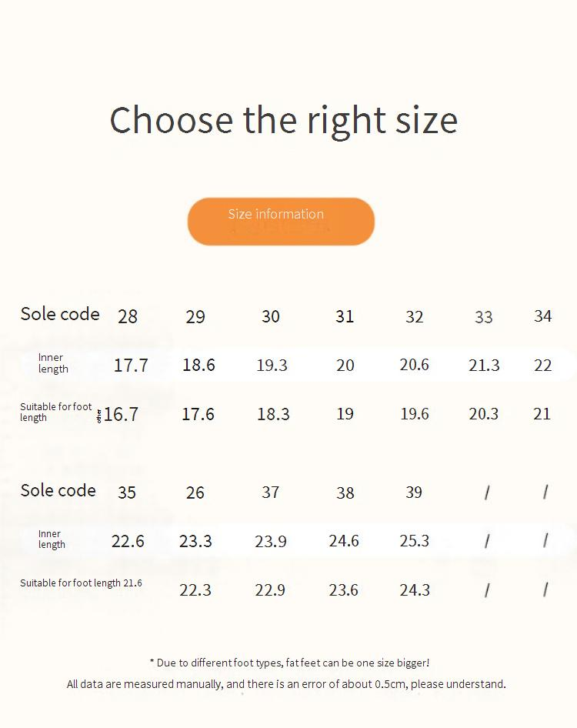Screen dimensions: 577x728
Task: Click the inner length value 19.3
Action: 272,365
